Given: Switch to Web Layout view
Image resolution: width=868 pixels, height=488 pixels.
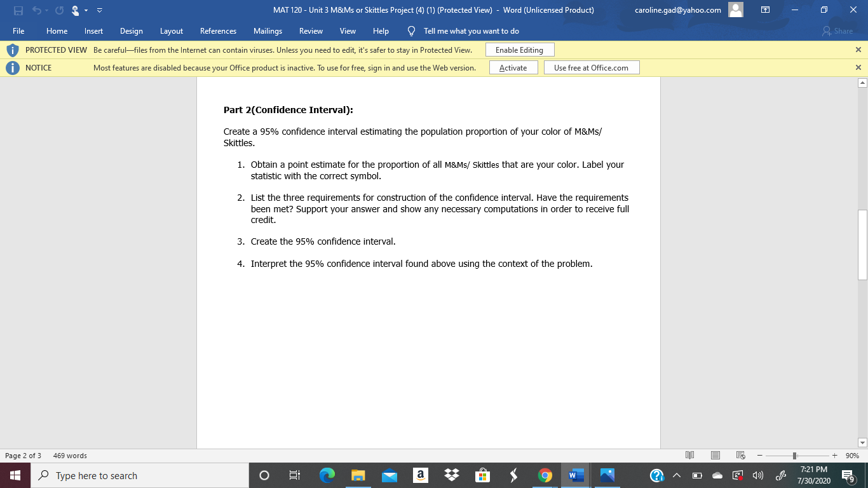Looking at the screenshot, I should [740, 456].
